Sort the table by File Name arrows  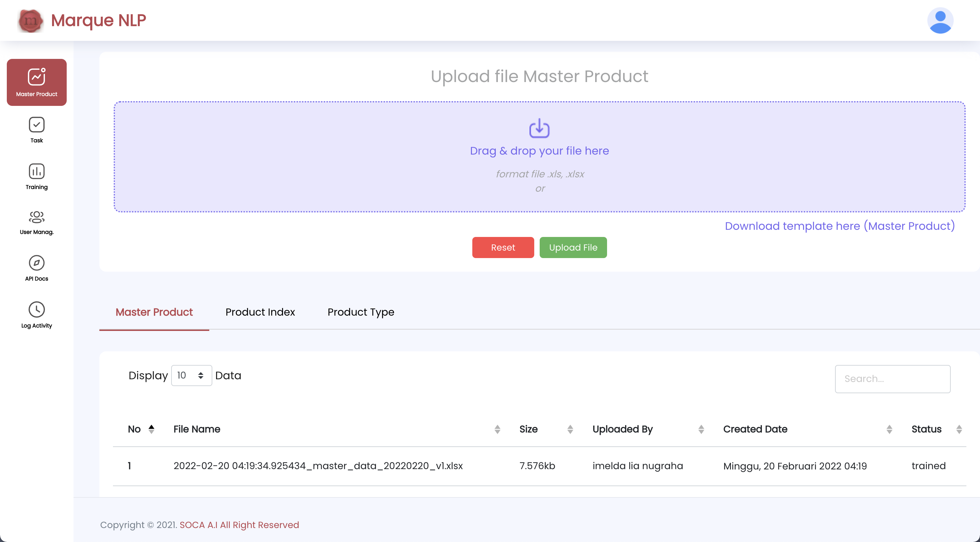(x=497, y=429)
